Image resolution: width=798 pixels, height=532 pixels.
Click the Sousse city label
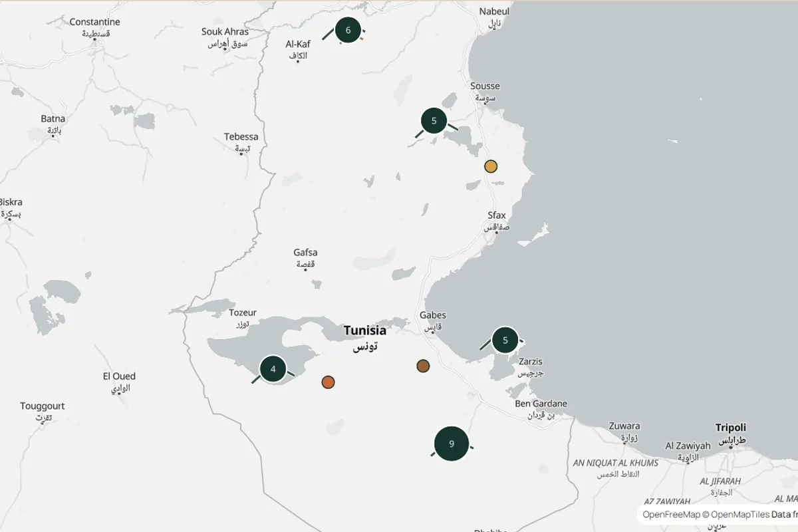coord(485,92)
